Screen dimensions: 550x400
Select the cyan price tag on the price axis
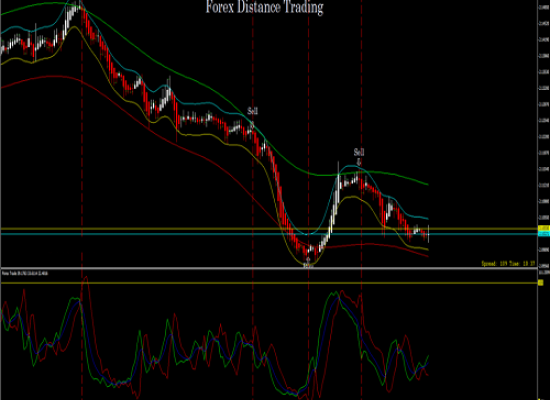(544, 234)
